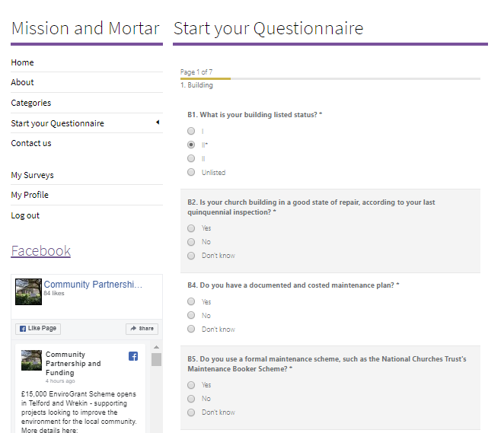Viewport: 504px width, 433px height.
Task: Choose Yes for B2 state of repair
Action: click(191, 228)
